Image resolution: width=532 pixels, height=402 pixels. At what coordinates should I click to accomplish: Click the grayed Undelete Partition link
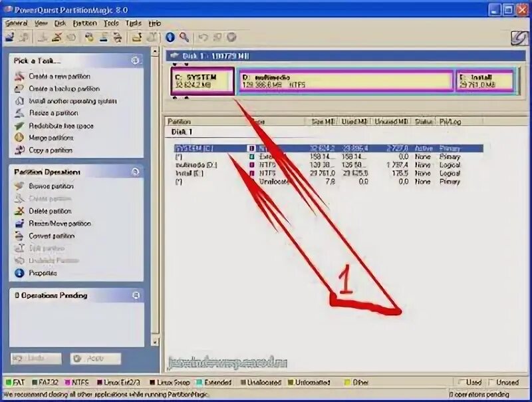point(54,260)
